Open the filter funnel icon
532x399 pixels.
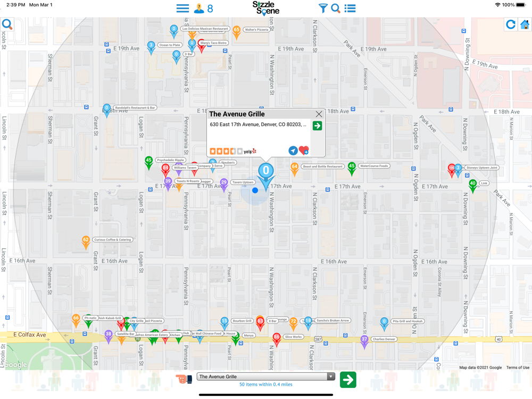(x=323, y=9)
